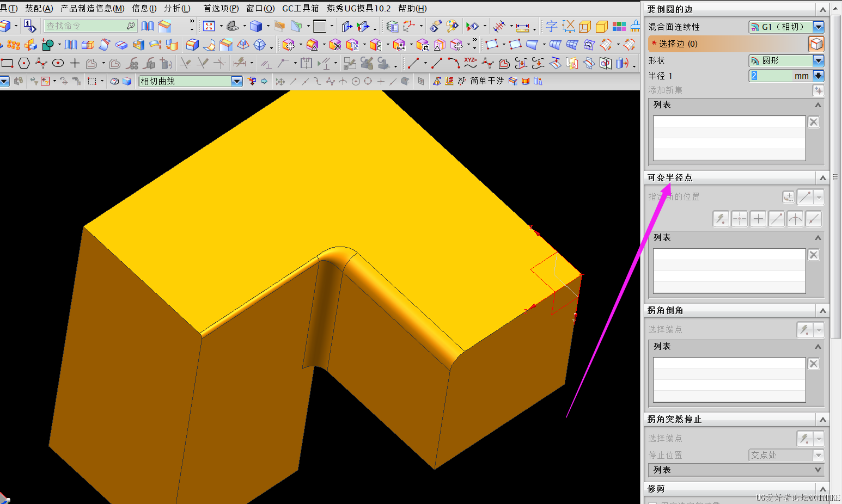Click the Delete Face cube icon
842x504 pixels.
click(x=335, y=45)
